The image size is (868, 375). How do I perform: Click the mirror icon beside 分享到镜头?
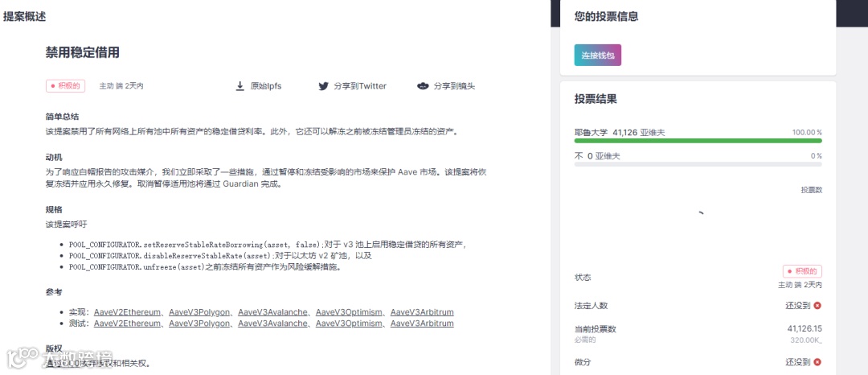click(x=423, y=86)
